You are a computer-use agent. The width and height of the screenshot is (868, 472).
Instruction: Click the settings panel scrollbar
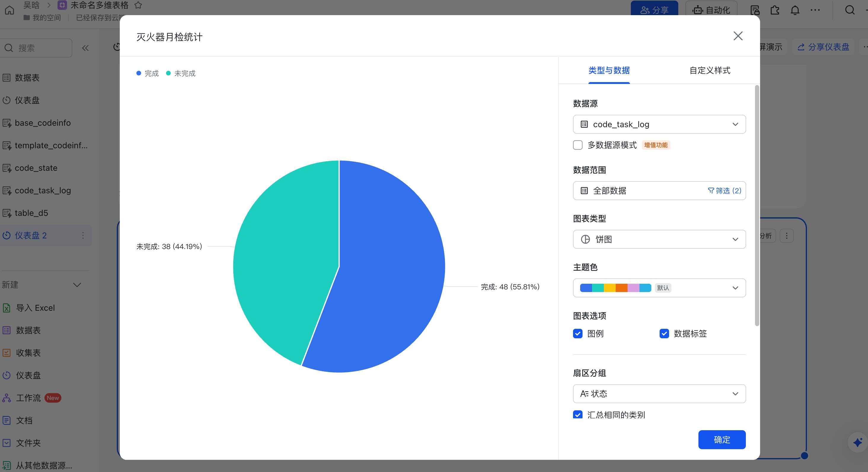tap(757, 205)
